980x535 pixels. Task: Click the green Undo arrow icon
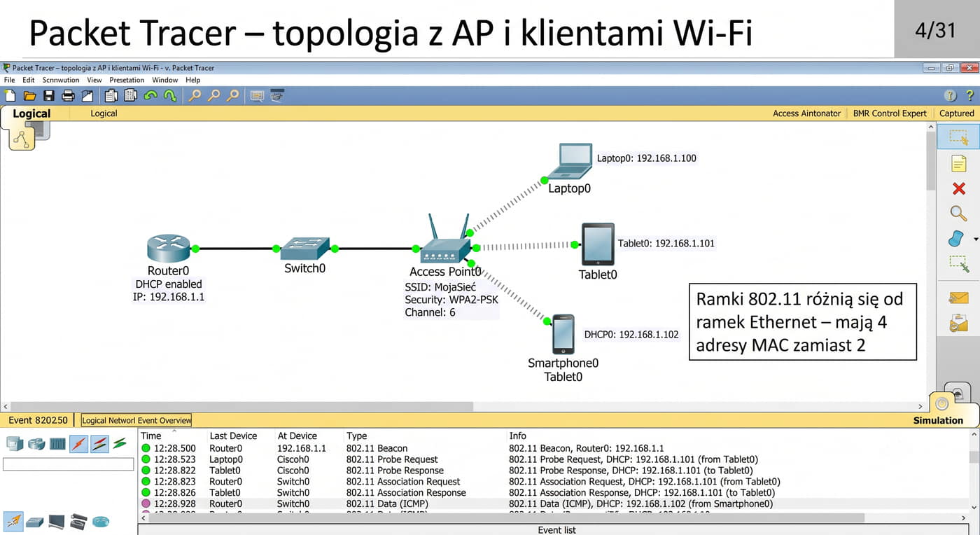pos(150,96)
